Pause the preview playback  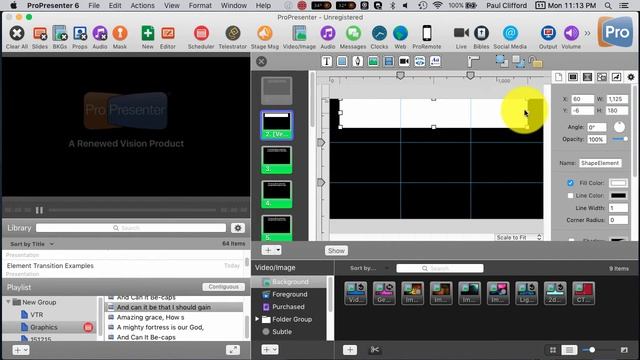(x=39, y=210)
